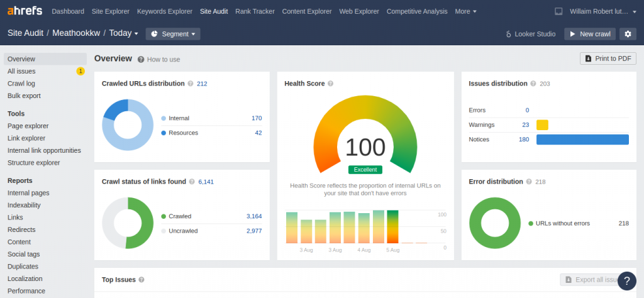Screen dimensions: 644x298
Task: Click Warnings count 23
Action: click(x=526, y=124)
